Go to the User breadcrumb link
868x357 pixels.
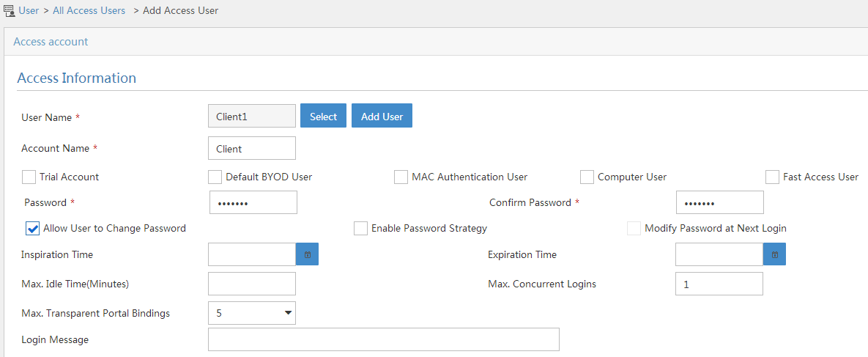[x=29, y=10]
